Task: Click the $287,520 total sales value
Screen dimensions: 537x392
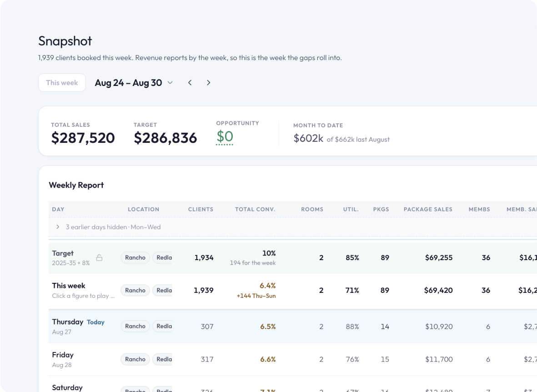Action: click(x=83, y=138)
